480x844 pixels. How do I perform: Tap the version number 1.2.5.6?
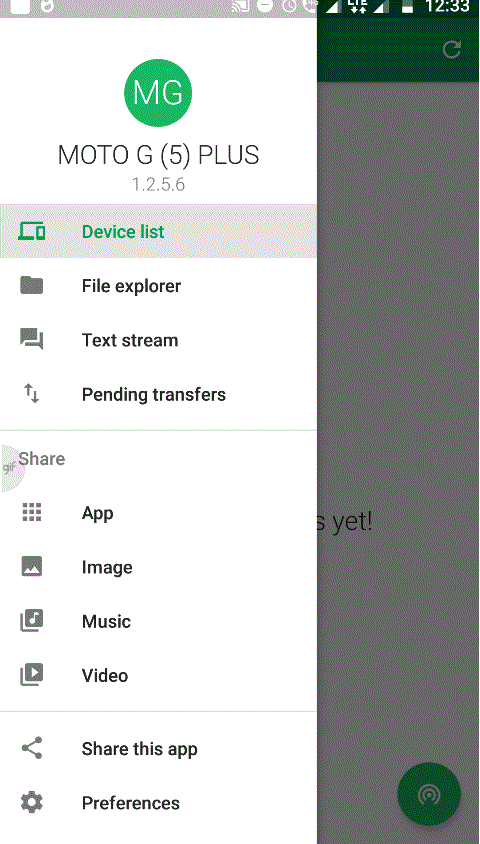point(158,185)
